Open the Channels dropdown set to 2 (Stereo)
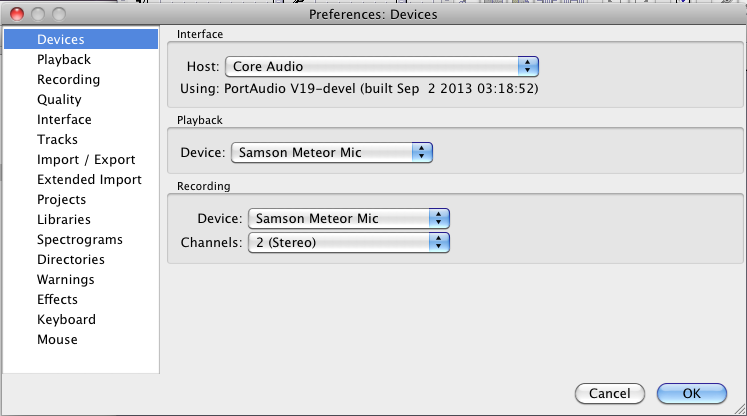Viewport: 747px width, 416px height. click(348, 242)
